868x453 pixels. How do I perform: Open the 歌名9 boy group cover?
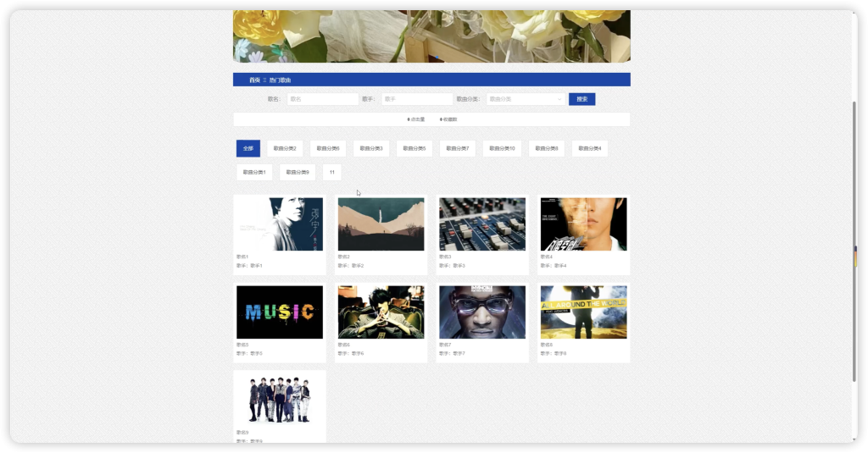(280, 400)
